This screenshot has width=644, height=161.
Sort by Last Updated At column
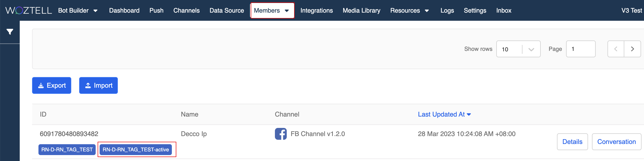coord(444,114)
